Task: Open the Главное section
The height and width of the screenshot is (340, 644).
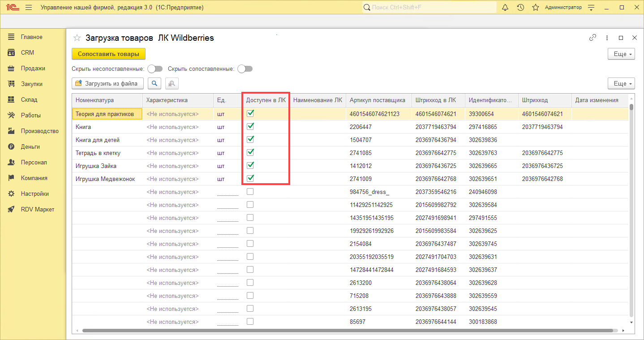Action: pyautogui.click(x=31, y=37)
